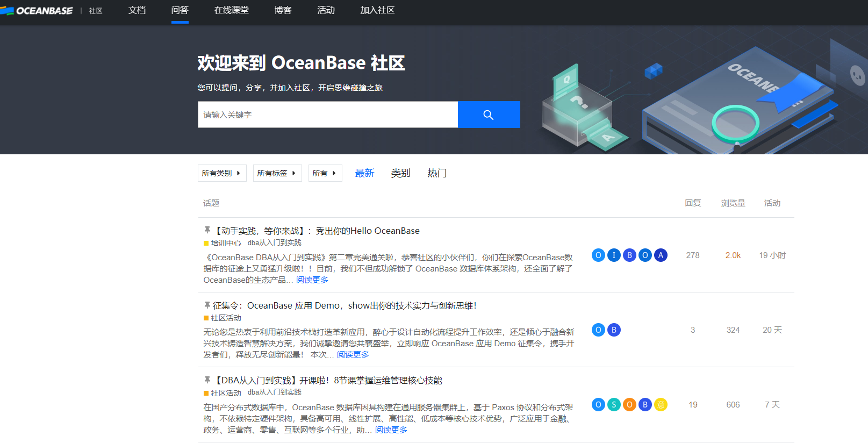Image resolution: width=868 pixels, height=443 pixels.
Task: Switch to the 最新 tab
Action: (364, 173)
